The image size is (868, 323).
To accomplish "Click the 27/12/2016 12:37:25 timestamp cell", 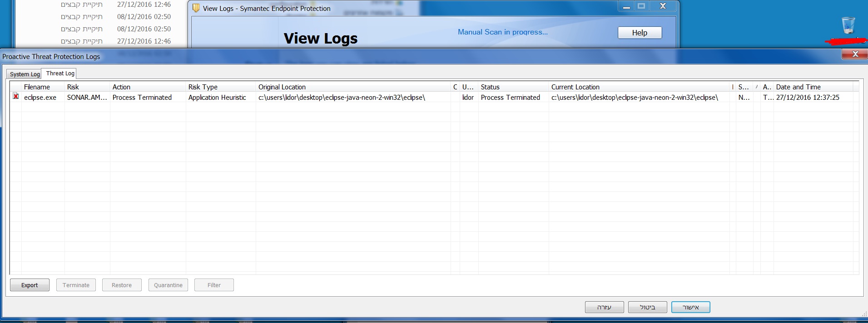I will click(x=808, y=98).
